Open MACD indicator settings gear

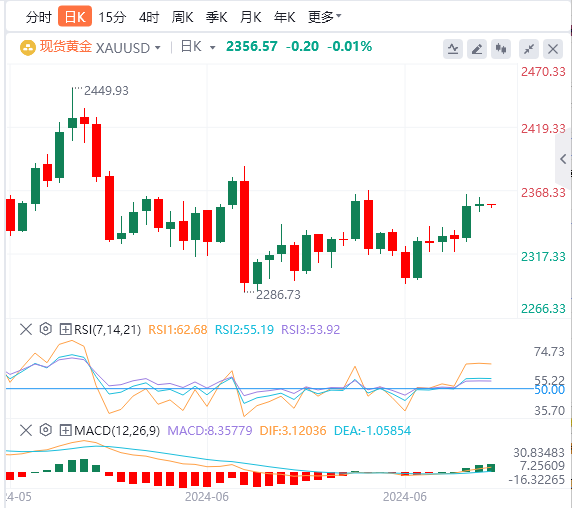pos(46,430)
